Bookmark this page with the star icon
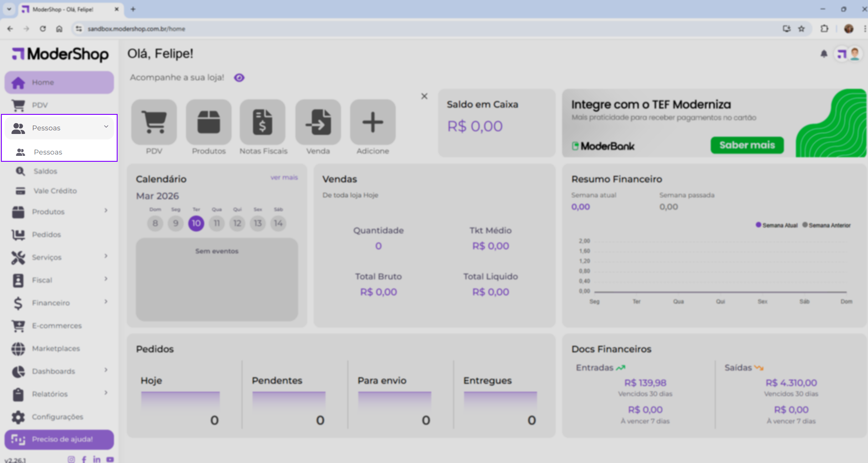This screenshot has height=463, width=868. [x=801, y=29]
